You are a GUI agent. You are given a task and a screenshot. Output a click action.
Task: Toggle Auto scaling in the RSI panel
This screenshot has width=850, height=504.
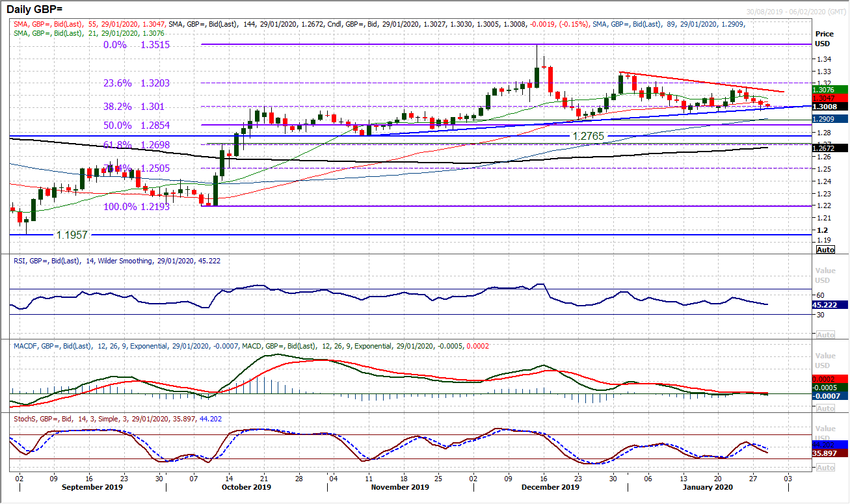(825, 335)
